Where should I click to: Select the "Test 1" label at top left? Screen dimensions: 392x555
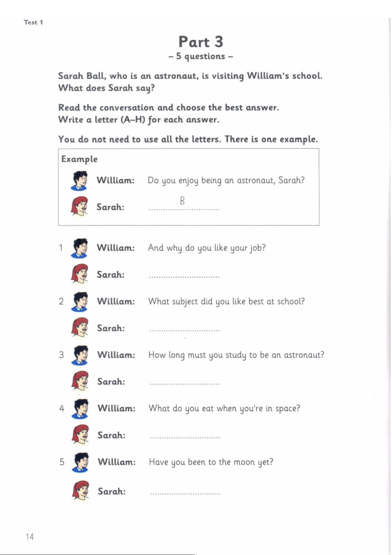click(33, 22)
